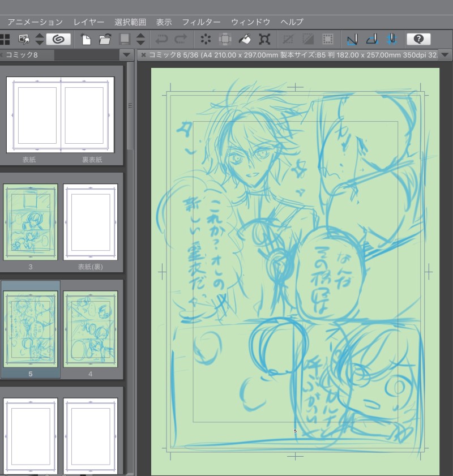Toggle Show Selection Border icon
Image resolution: width=453 pixels, height=476 pixels.
coord(328,39)
